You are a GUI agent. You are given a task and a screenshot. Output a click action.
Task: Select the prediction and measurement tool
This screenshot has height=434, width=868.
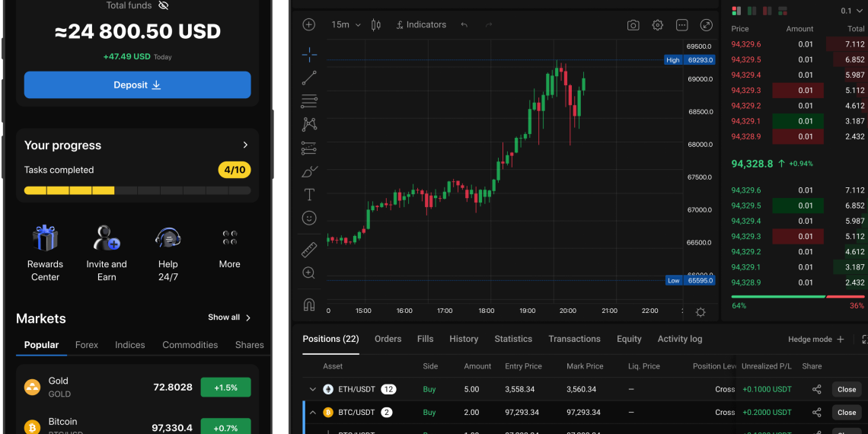309,148
